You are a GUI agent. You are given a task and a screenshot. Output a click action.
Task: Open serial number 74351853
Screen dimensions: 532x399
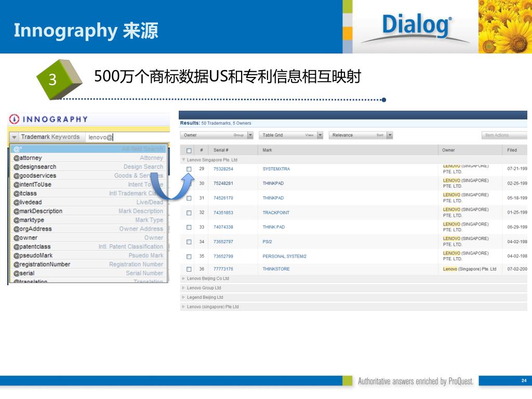coord(223,212)
